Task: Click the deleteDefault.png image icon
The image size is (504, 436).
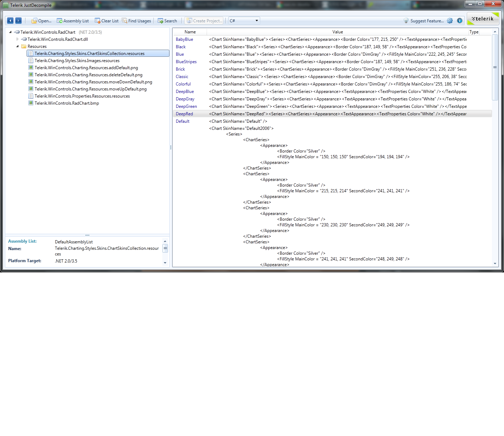Action: [31, 75]
